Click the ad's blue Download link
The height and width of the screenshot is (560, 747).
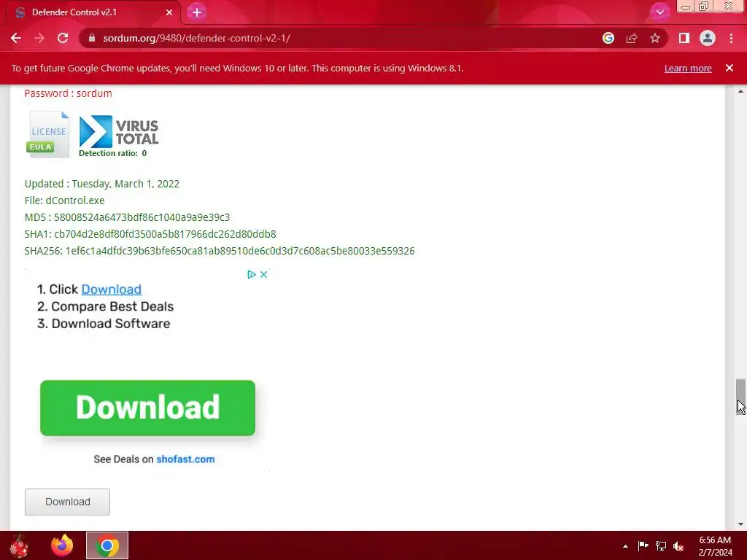pos(111,289)
